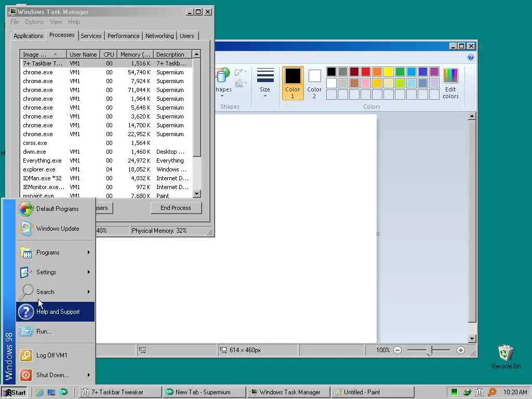Launch Internet Explorer quick launch icon

[39, 392]
